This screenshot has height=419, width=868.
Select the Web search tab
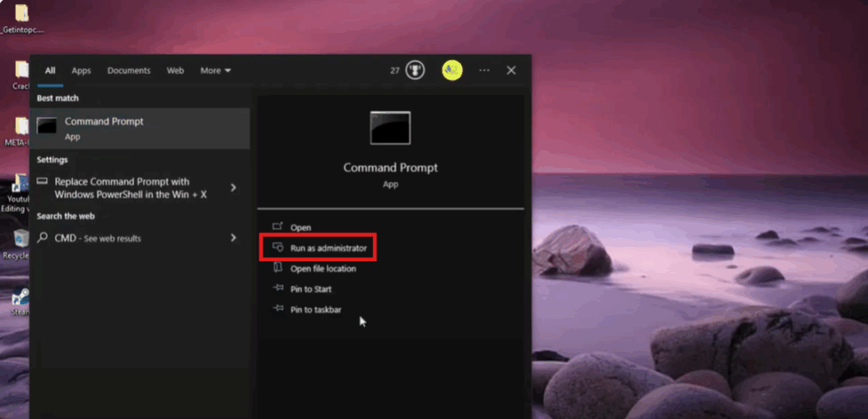175,70
